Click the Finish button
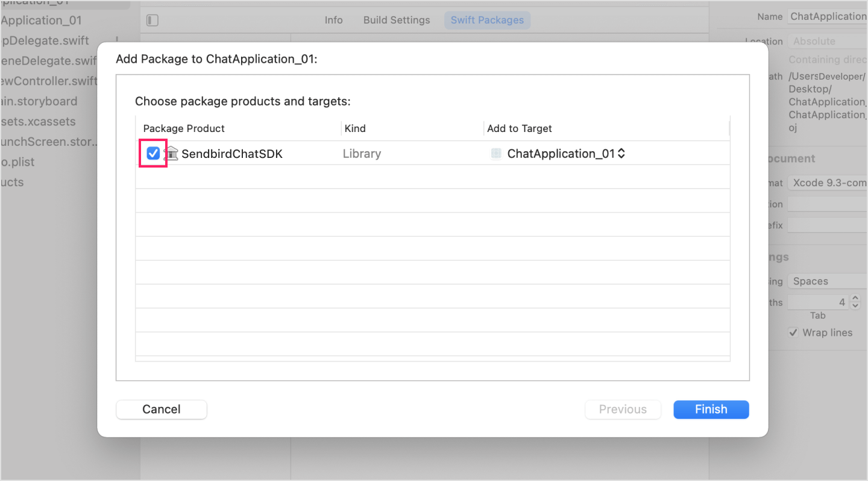 coord(711,409)
